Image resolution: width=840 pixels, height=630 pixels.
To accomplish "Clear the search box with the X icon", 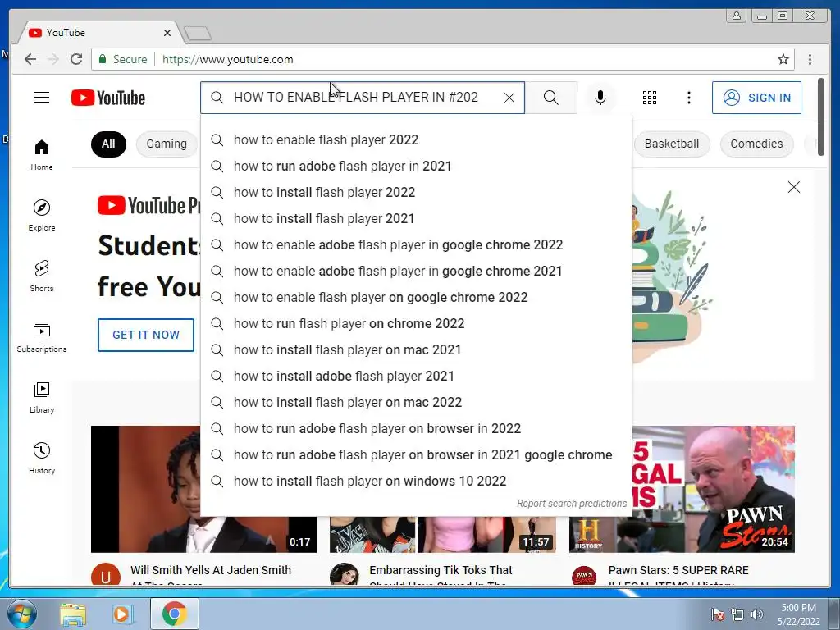I will pos(509,98).
